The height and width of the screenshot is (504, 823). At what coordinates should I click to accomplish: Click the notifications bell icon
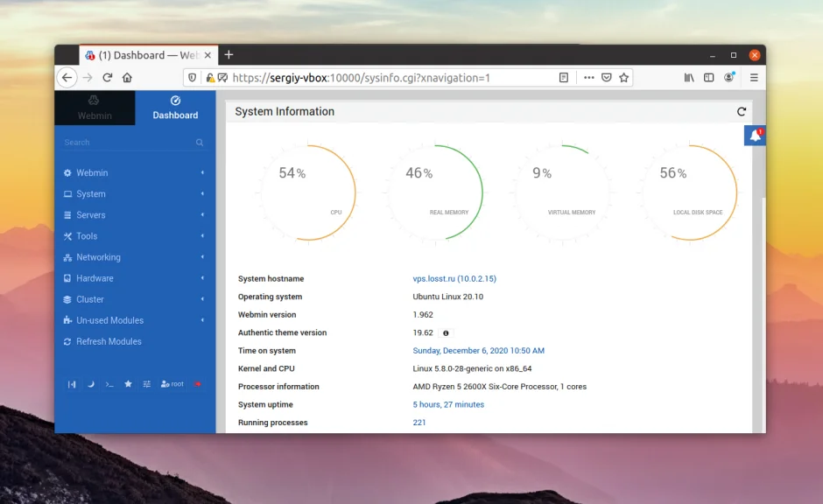point(755,136)
